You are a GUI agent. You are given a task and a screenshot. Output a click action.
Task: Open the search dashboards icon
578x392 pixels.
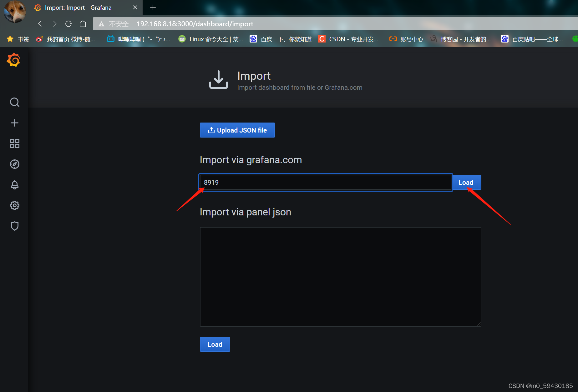tap(15, 102)
